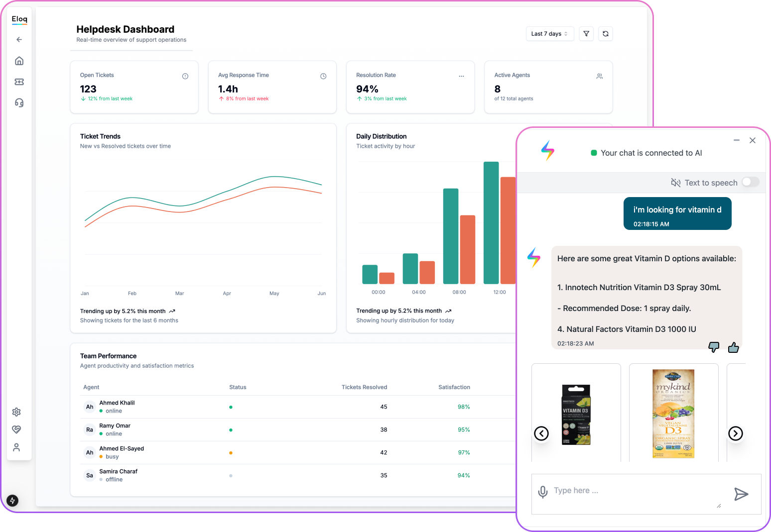Click the 98% satisfaction value
Screen dimensions: 771x532
point(464,407)
